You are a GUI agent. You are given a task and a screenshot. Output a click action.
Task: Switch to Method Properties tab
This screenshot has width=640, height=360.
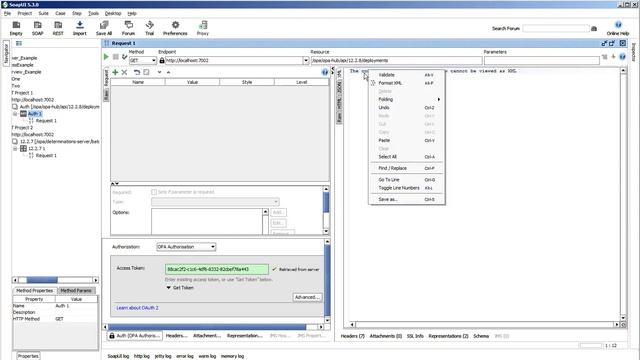coord(35,291)
